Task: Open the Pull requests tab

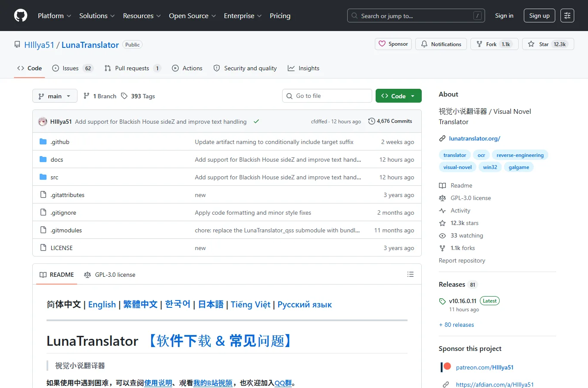Action: coord(133,68)
